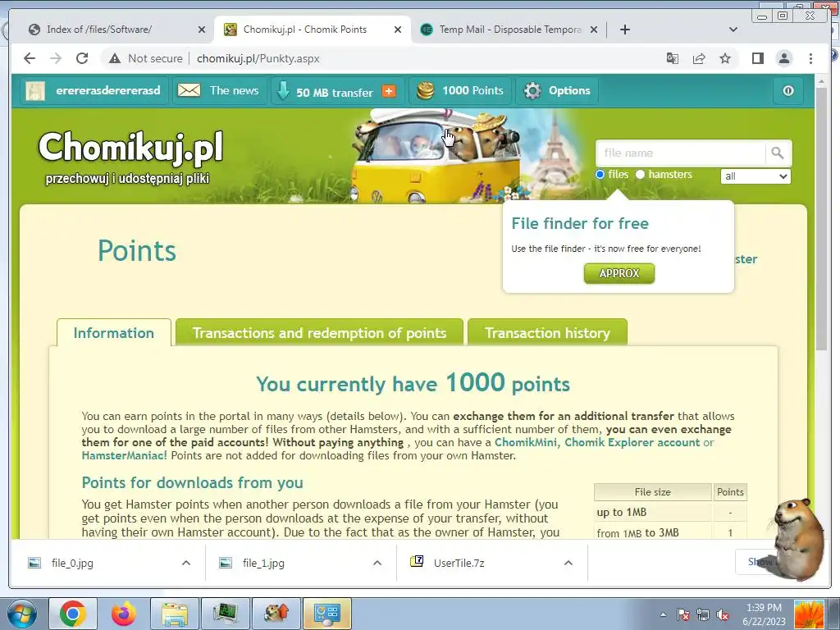
Task: Click the hamster mascot in corner
Action: click(x=797, y=538)
